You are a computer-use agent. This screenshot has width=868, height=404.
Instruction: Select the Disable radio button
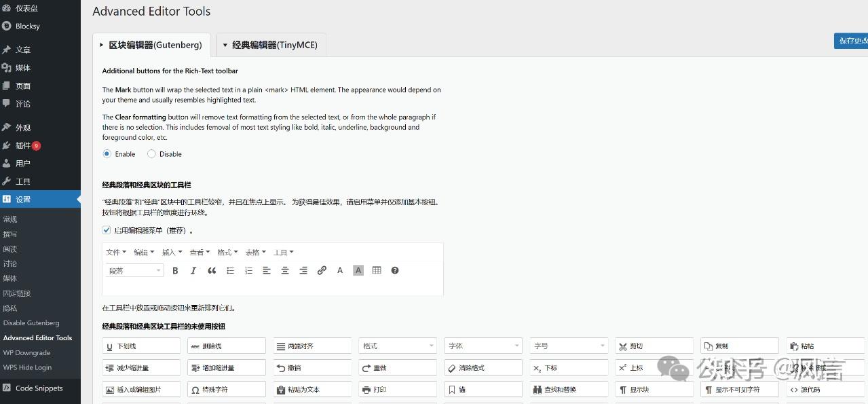click(151, 153)
